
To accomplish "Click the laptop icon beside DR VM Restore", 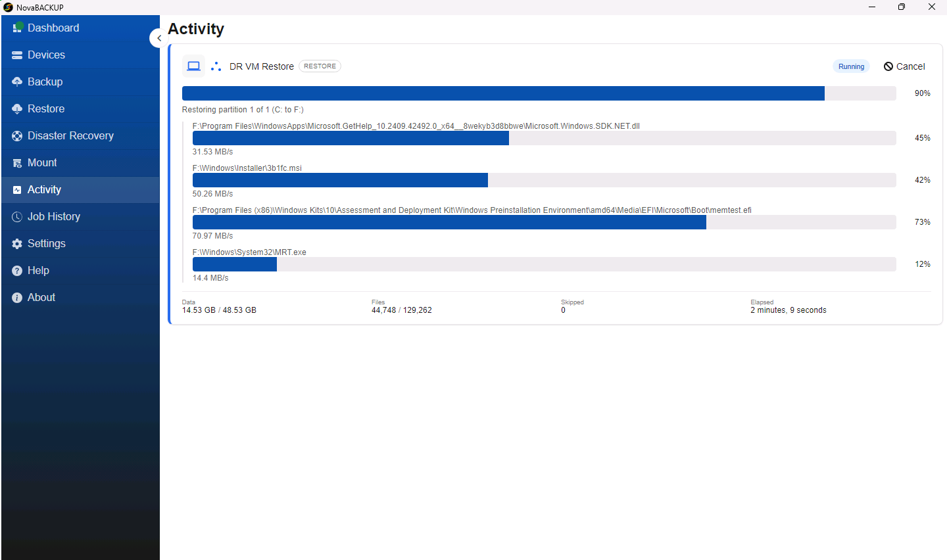I will coord(193,66).
